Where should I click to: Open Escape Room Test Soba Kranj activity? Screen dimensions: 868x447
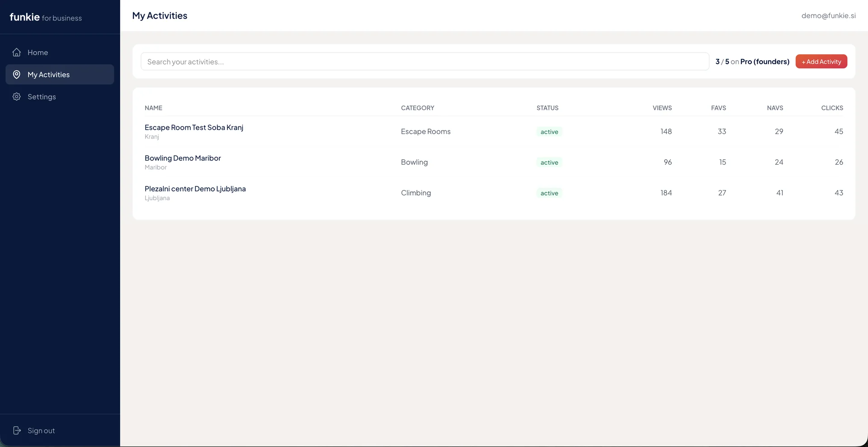194,128
